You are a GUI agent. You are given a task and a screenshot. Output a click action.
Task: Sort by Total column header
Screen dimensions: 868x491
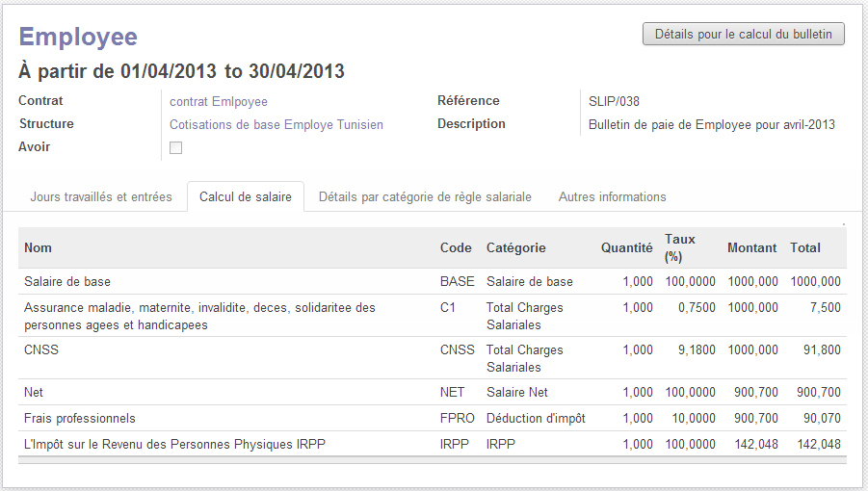tap(805, 247)
